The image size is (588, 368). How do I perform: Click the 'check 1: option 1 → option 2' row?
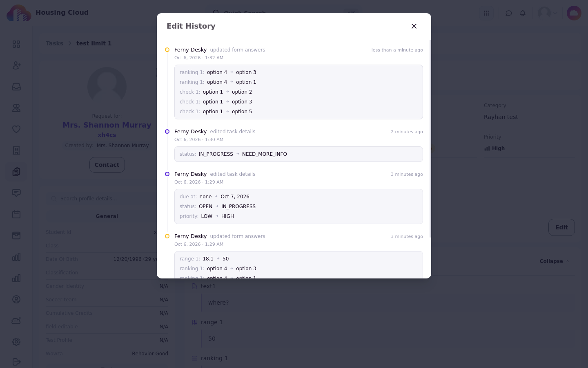point(298,92)
